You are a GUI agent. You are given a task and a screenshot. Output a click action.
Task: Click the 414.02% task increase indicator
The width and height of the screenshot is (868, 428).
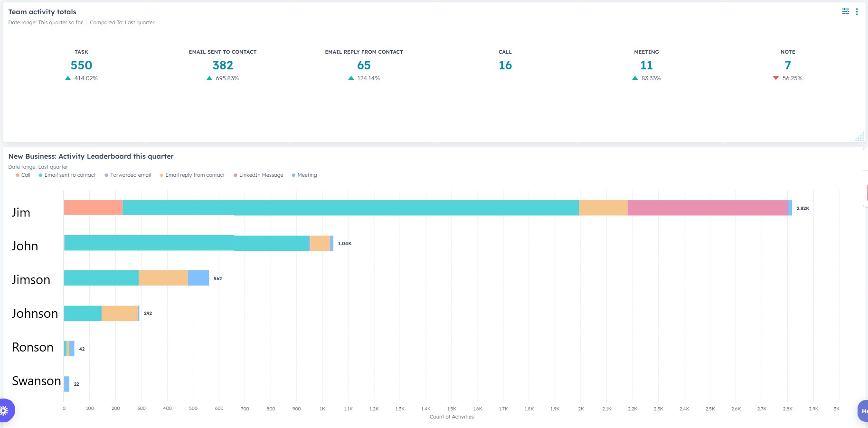pos(81,78)
